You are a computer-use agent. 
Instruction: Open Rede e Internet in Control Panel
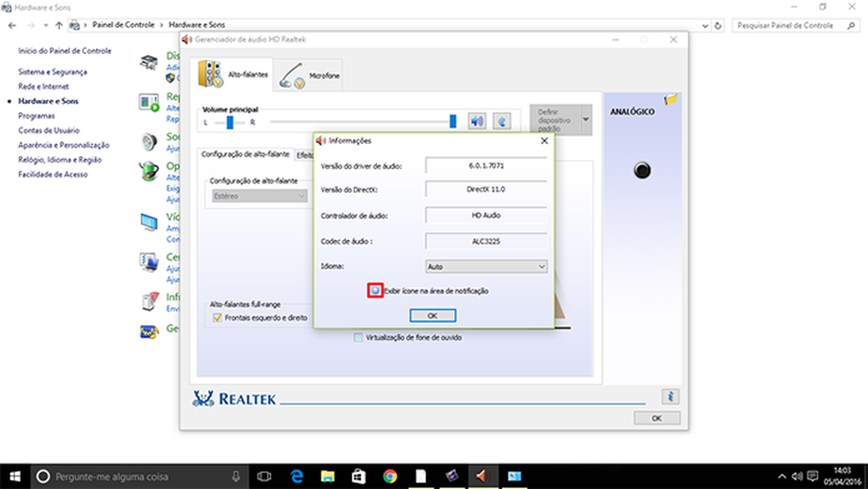[x=44, y=87]
